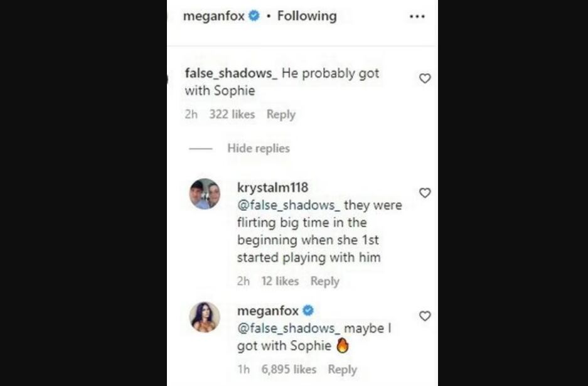Reply to krystalm118's comment
The width and height of the screenshot is (588, 386).
324,281
